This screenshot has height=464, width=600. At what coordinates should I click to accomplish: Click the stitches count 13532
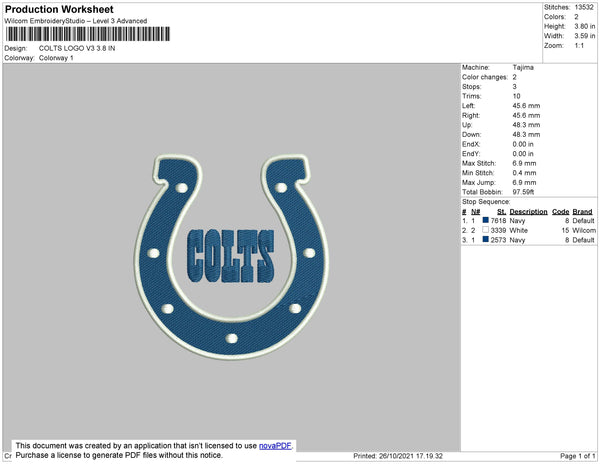(584, 7)
